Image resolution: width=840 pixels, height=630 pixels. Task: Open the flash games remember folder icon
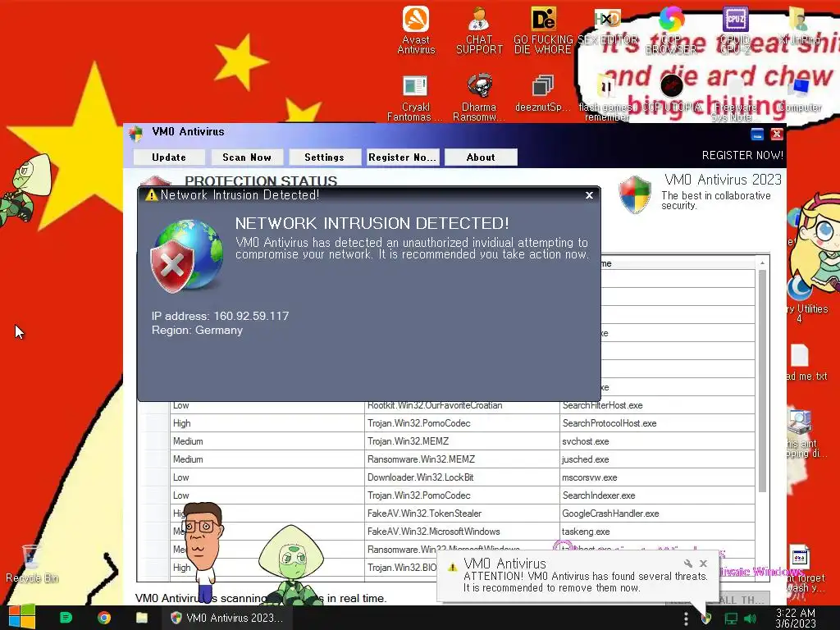(606, 98)
